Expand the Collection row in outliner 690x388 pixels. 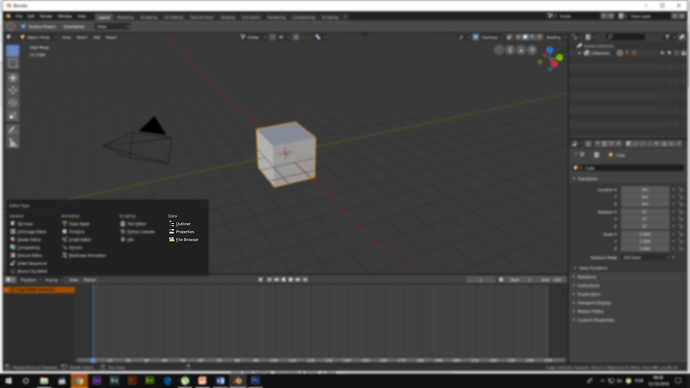tap(580, 53)
